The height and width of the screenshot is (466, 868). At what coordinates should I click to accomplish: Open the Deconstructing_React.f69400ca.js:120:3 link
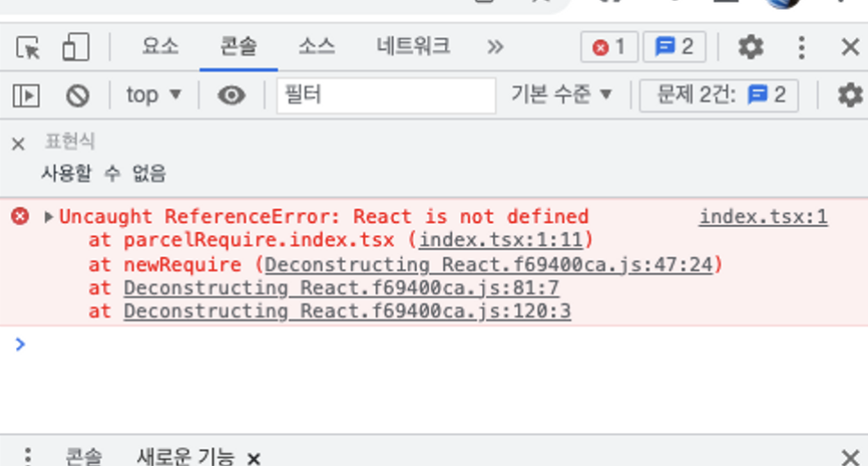347,311
